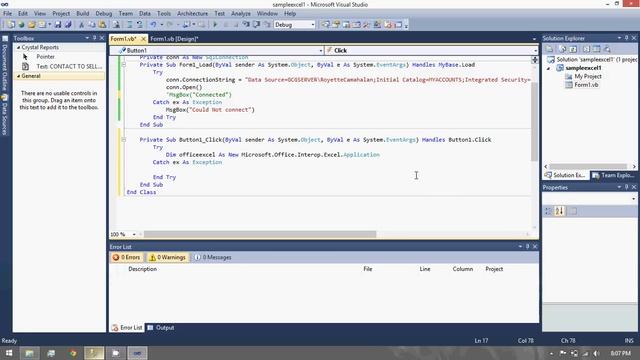Open the Analyze menu
Screen dimensions: 640x360
[x=241, y=13]
